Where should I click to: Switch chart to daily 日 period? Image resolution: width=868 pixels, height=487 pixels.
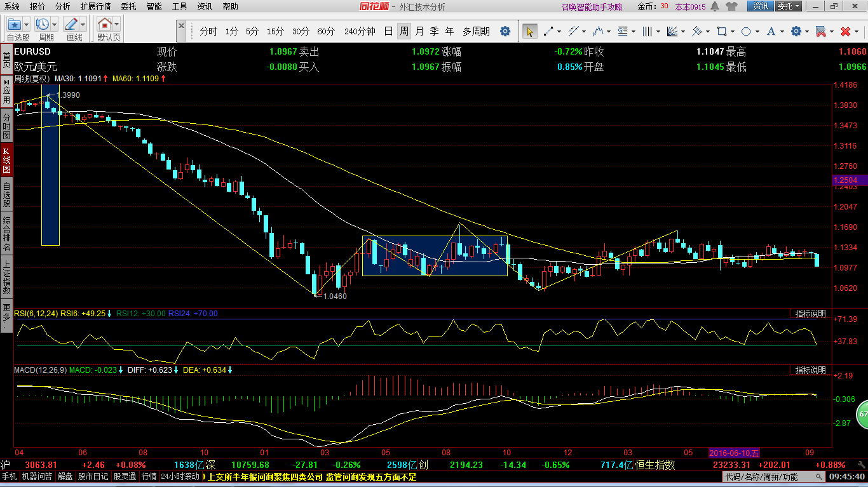[x=388, y=31]
